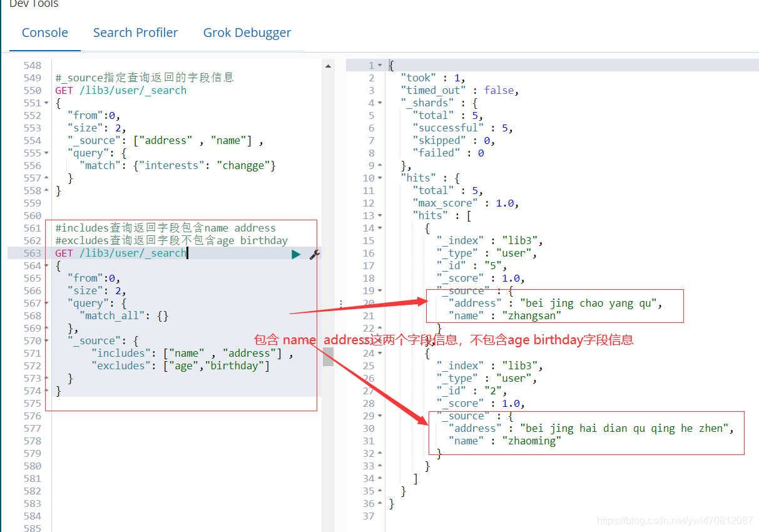
Task: Click "from":0 at line 552
Action: click(94, 115)
